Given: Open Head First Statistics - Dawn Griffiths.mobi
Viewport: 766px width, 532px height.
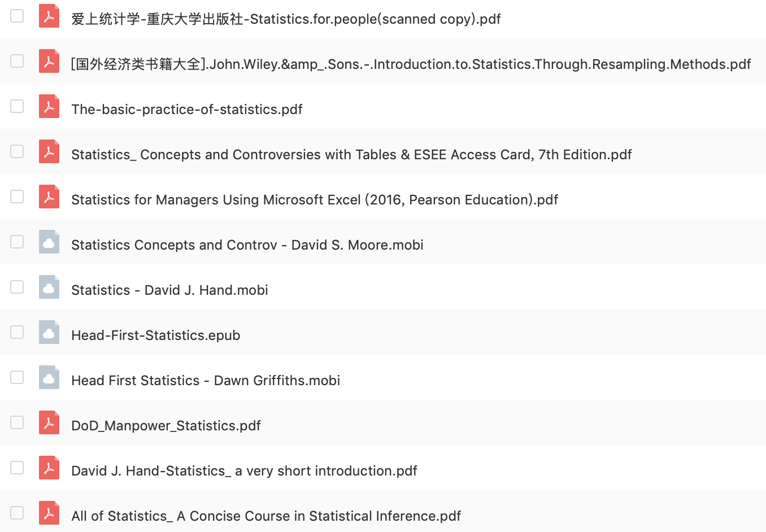Looking at the screenshot, I should [206, 381].
